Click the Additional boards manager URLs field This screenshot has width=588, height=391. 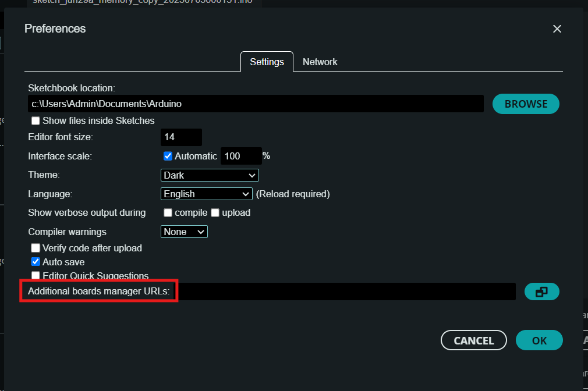coord(346,292)
